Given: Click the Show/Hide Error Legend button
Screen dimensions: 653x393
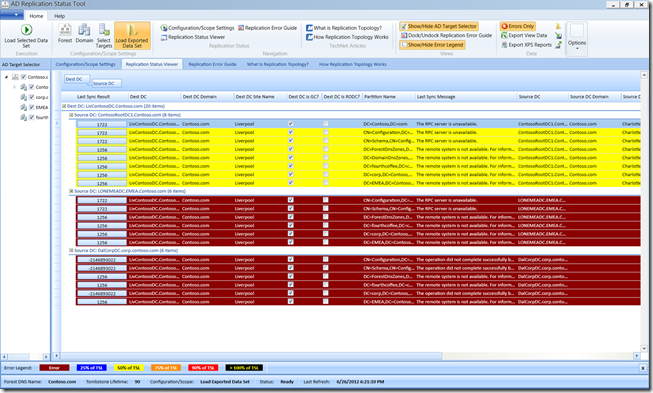Looking at the screenshot, I should pos(432,45).
